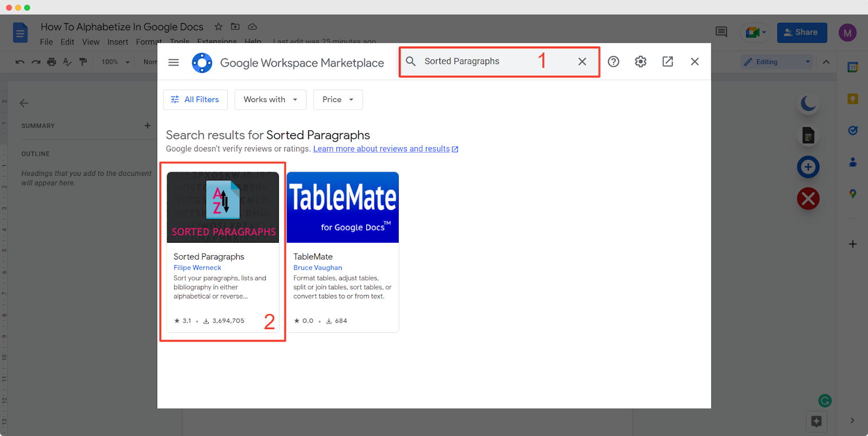The height and width of the screenshot is (436, 868).
Task: Expand the Price filter dropdown
Action: (338, 99)
